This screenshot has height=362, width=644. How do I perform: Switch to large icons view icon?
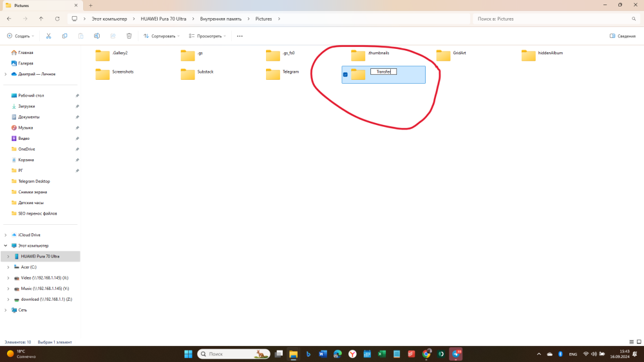pos(639,342)
